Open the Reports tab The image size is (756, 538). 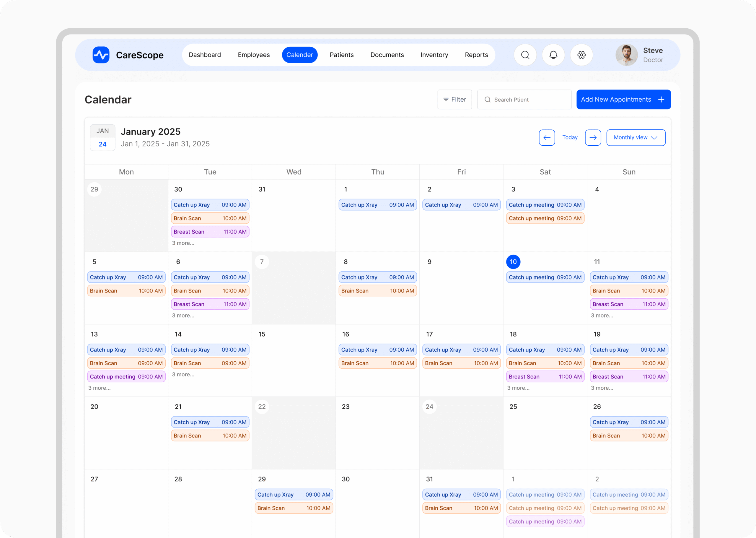[476, 55]
